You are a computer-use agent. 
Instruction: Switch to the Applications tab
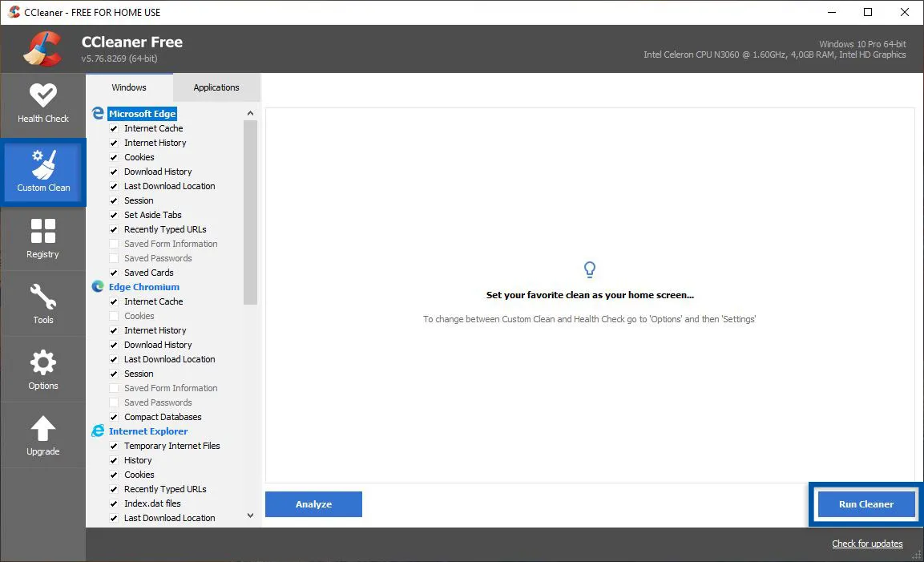click(x=216, y=87)
